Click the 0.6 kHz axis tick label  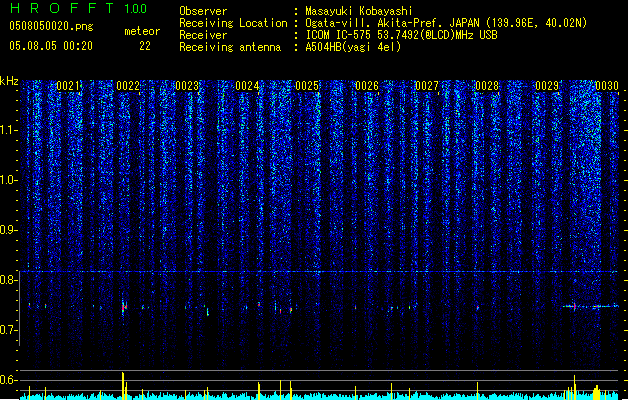click(x=9, y=380)
